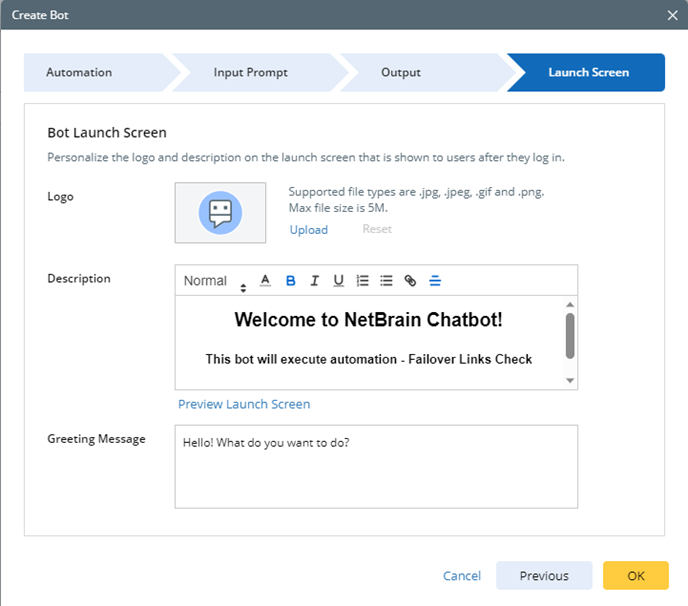Click inside the Greeting Message field
The width and height of the screenshot is (688, 606).
pos(376,466)
